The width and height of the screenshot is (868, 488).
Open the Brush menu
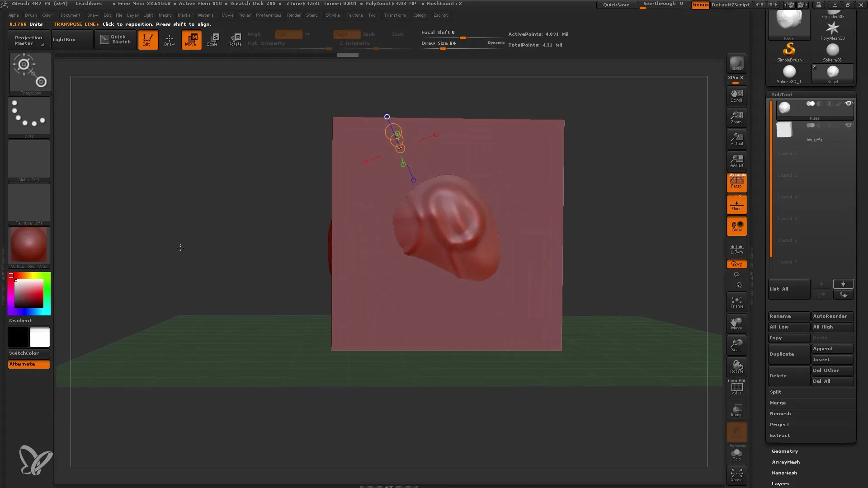(x=31, y=15)
